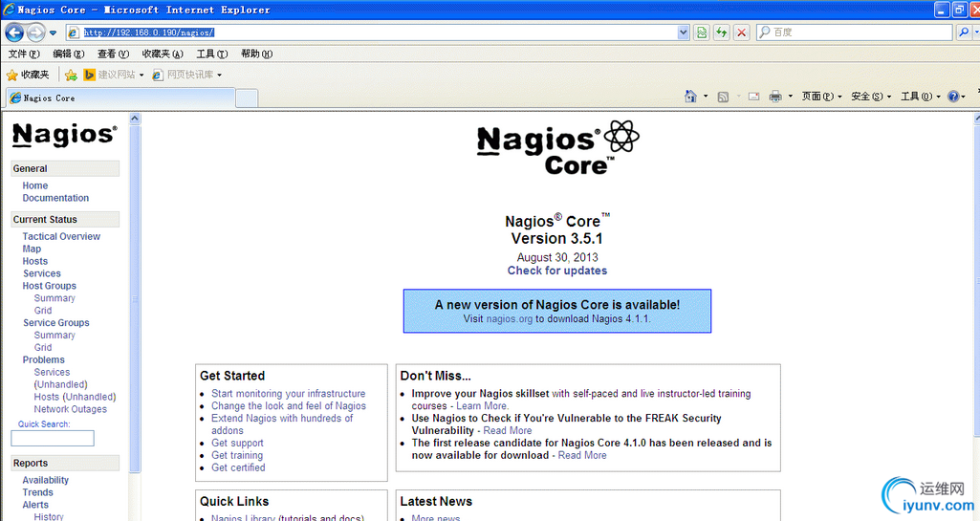Click Read More on Core 4.1.0 release
The width and height of the screenshot is (980, 521).
(582, 455)
